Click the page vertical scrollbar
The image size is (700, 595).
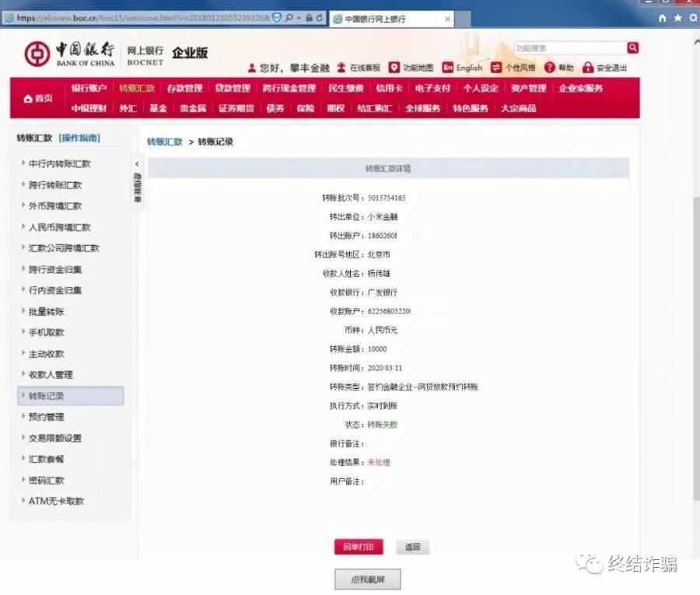pos(696,348)
